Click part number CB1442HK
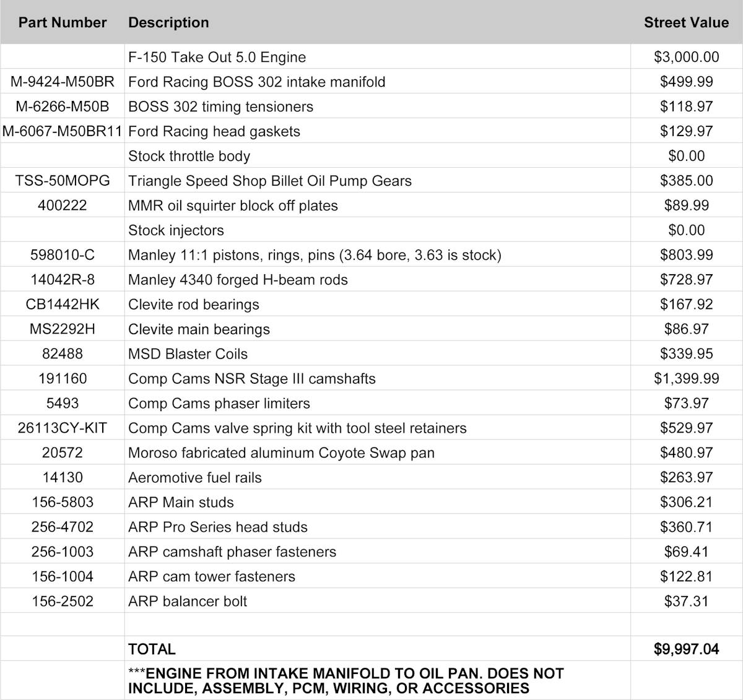Viewport: 743px width, 700px height. [x=63, y=305]
